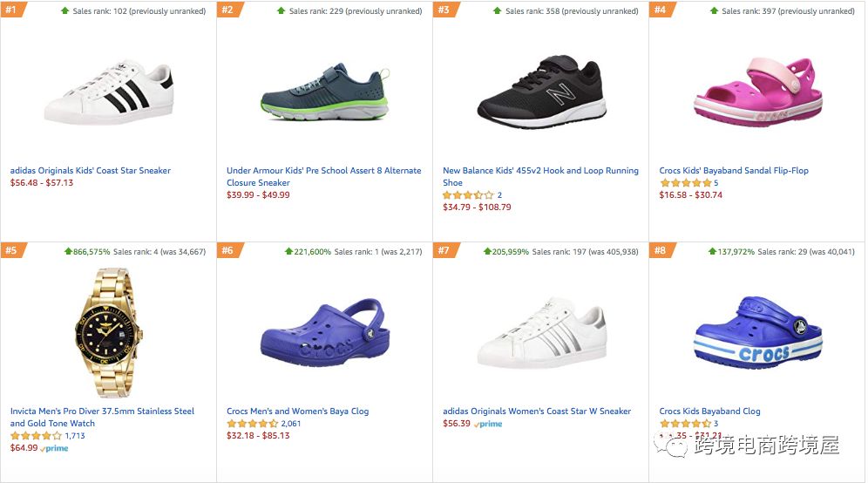Click the star rating under New Balance shoe

click(x=468, y=195)
